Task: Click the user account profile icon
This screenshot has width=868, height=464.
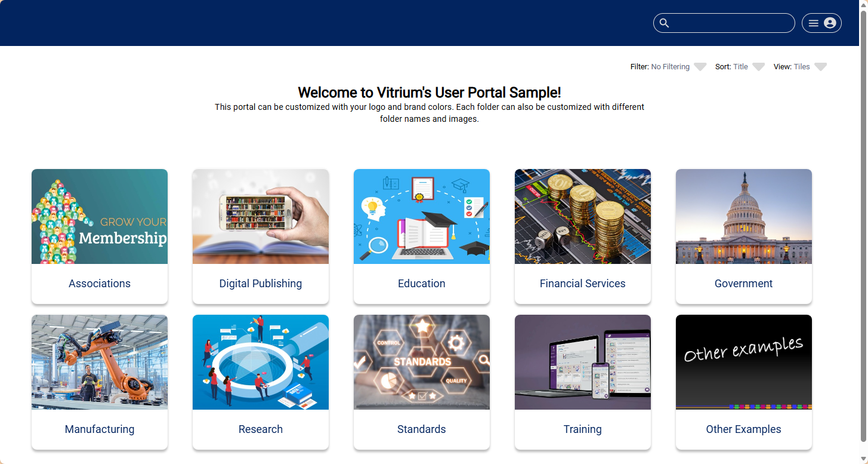Action: [830, 23]
